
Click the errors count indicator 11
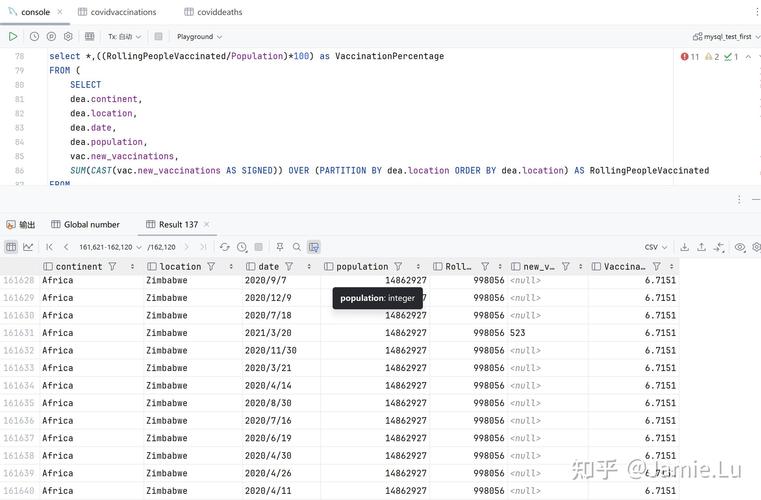tap(690, 57)
